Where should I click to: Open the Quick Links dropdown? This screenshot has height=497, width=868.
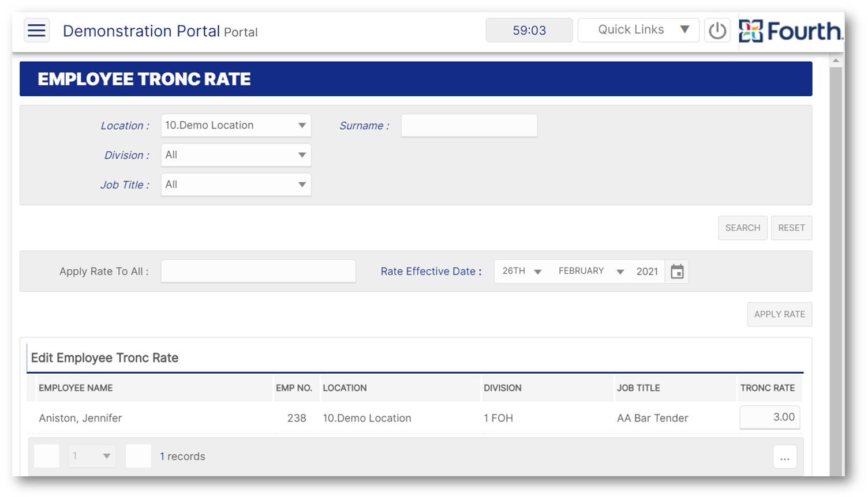pyautogui.click(x=638, y=30)
